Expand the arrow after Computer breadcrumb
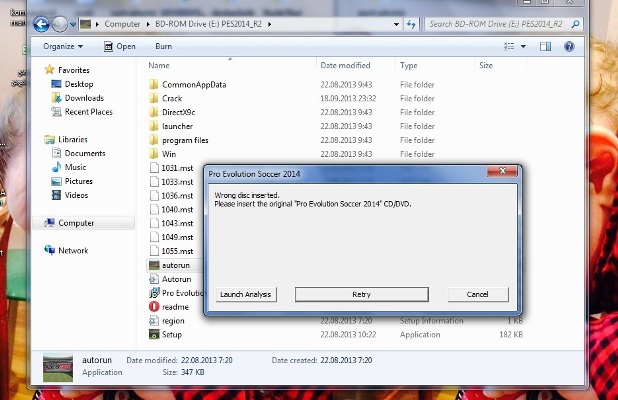The height and width of the screenshot is (400, 618). (148, 24)
